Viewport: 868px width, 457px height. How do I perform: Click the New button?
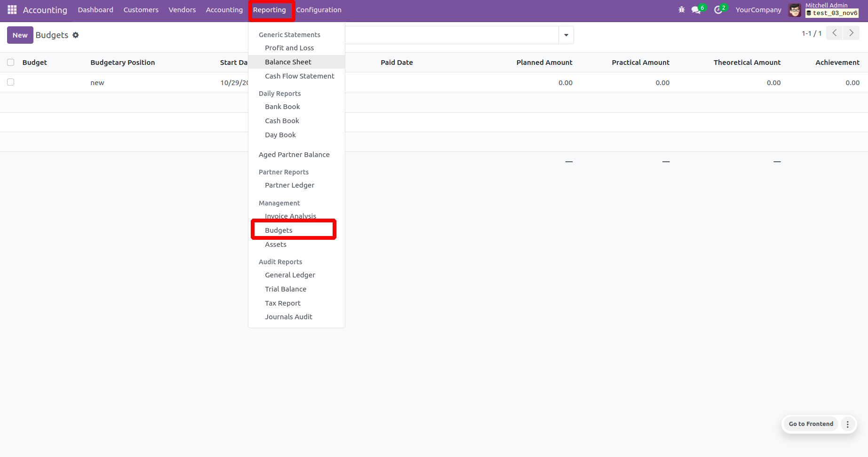point(20,35)
